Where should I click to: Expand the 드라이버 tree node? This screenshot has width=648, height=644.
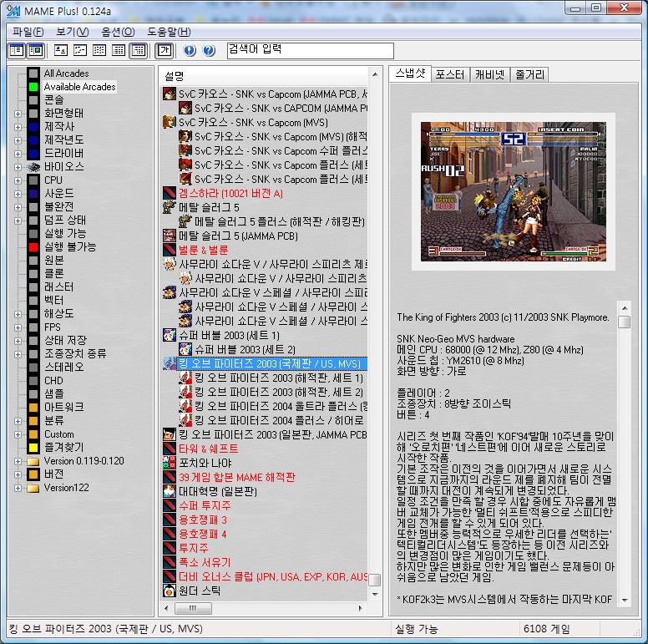(x=18, y=154)
